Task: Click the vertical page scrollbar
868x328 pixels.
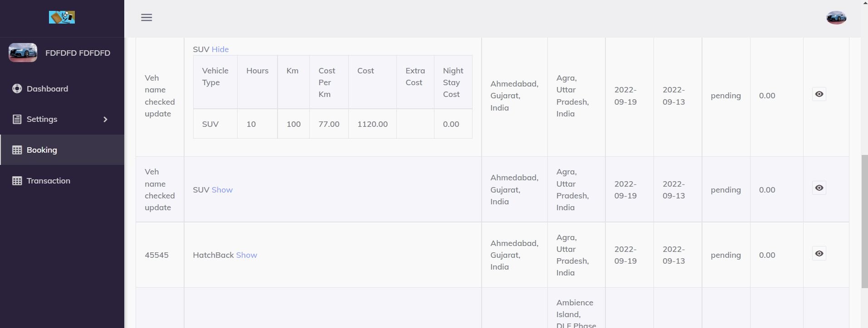Action: pyautogui.click(x=864, y=221)
